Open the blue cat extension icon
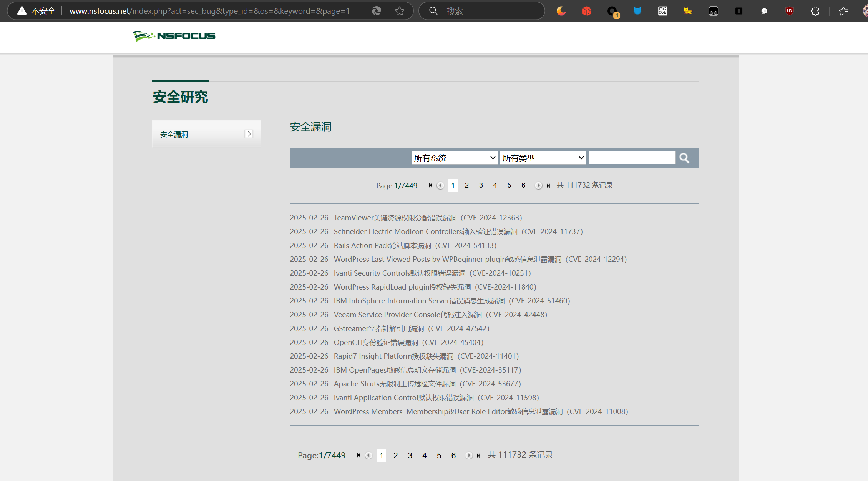The height and width of the screenshot is (481, 868). point(637,11)
